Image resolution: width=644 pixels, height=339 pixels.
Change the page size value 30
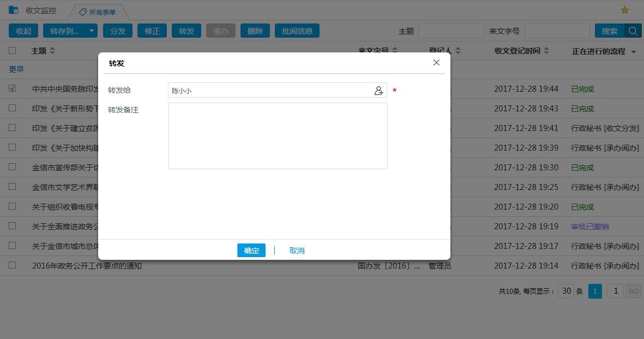point(567,291)
